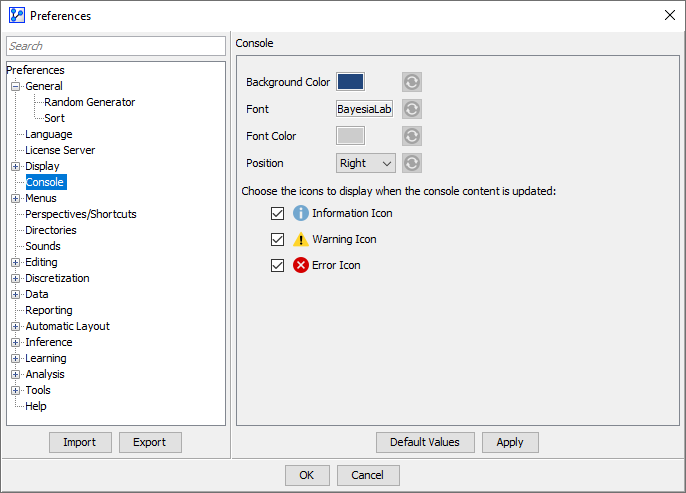Image resolution: width=686 pixels, height=493 pixels.
Task: Expand the Data tree node
Action: 15,294
